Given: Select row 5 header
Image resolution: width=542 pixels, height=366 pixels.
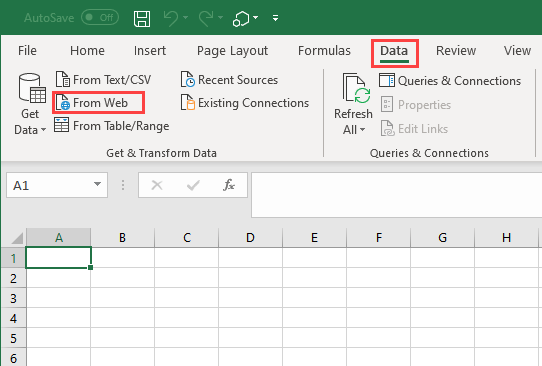Looking at the screenshot, I should tap(13, 338).
